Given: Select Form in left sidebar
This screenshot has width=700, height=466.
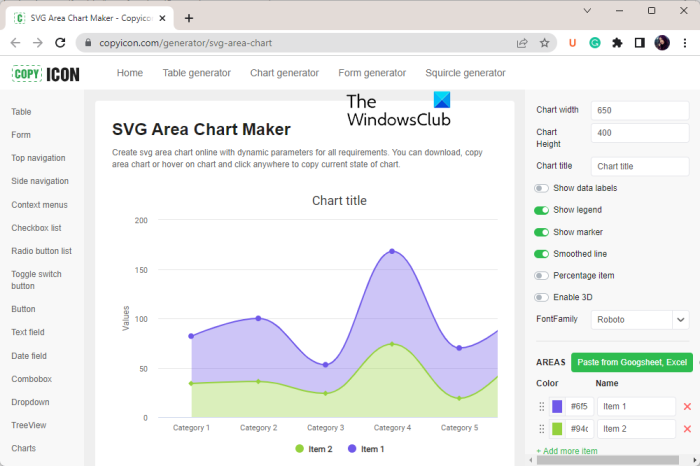Looking at the screenshot, I should point(21,135).
